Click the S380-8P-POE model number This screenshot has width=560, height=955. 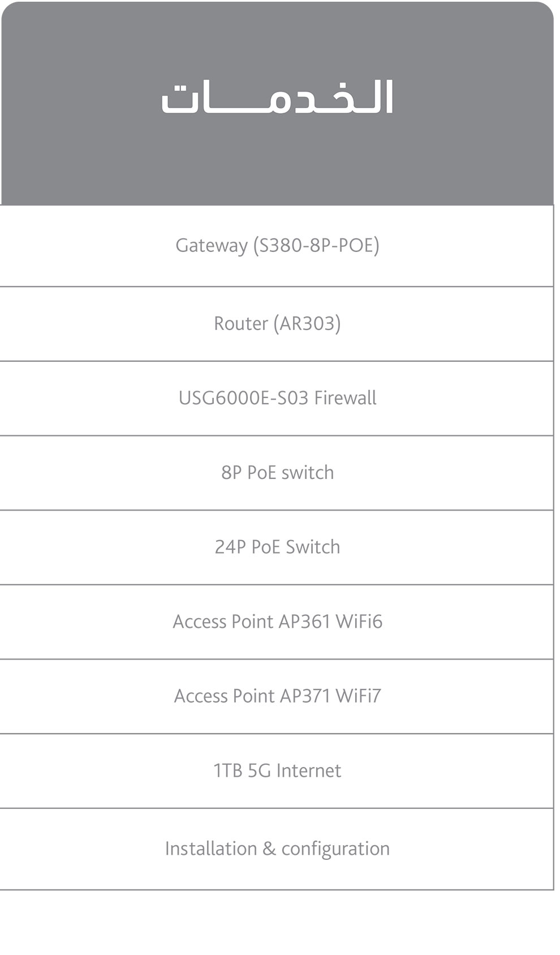coord(316,246)
